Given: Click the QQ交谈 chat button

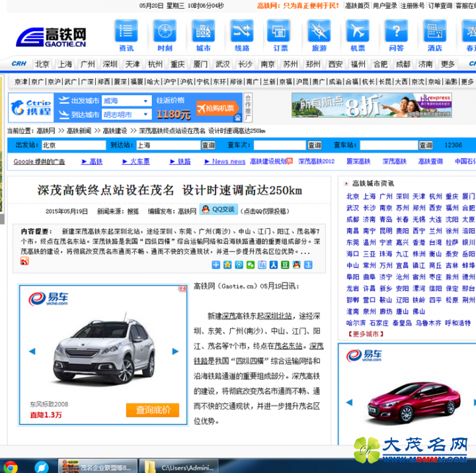Looking at the screenshot, I should click(x=219, y=209).
